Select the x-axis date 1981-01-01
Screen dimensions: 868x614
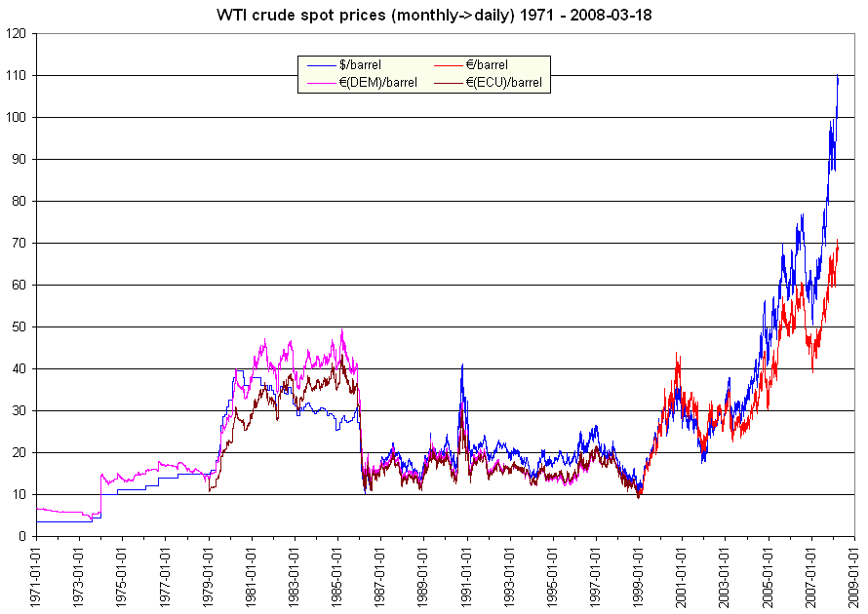(x=252, y=576)
